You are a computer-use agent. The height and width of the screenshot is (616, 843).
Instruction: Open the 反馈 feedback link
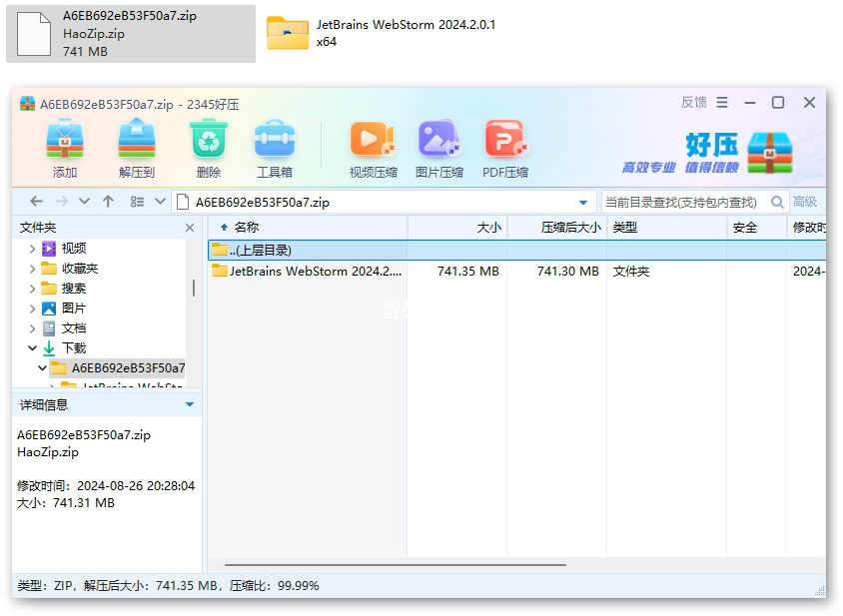click(693, 102)
